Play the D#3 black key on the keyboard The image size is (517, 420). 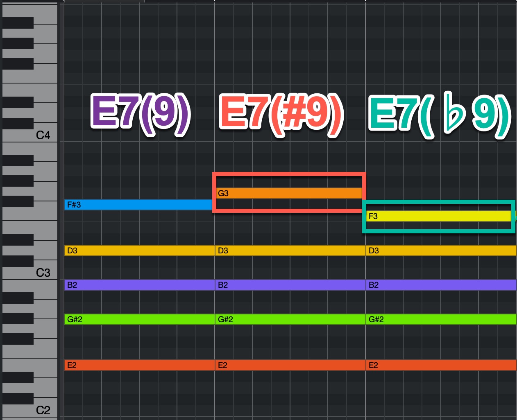tap(18, 239)
